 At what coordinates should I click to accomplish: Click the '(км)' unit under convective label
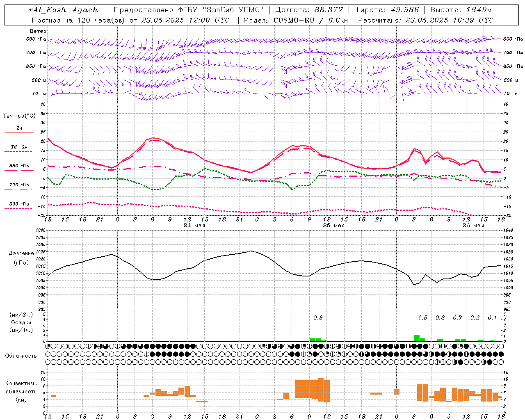pos(21,399)
